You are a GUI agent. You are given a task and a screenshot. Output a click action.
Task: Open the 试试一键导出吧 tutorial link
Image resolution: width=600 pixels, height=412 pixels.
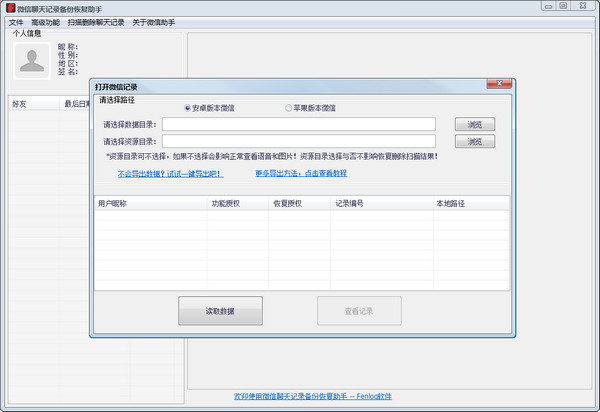pyautogui.click(x=170, y=174)
